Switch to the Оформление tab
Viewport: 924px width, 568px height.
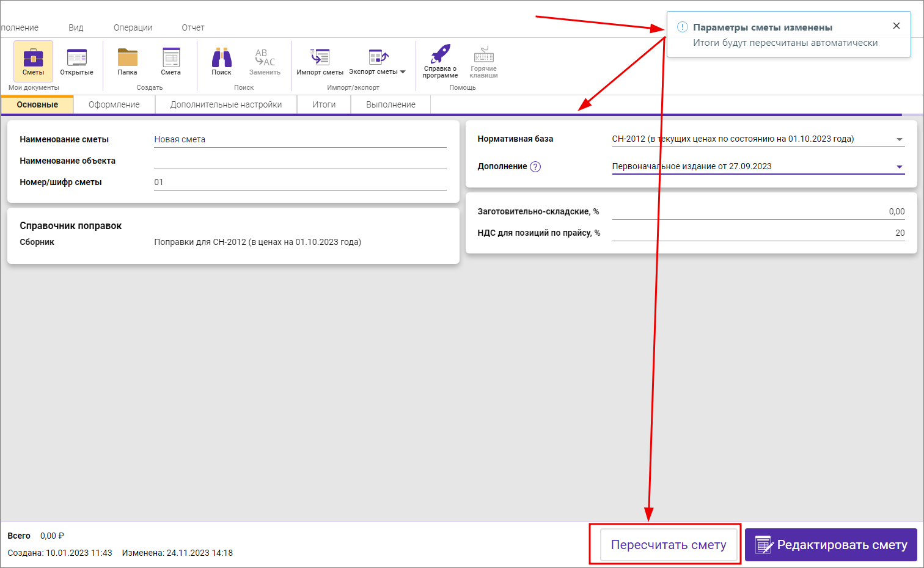[x=114, y=104]
